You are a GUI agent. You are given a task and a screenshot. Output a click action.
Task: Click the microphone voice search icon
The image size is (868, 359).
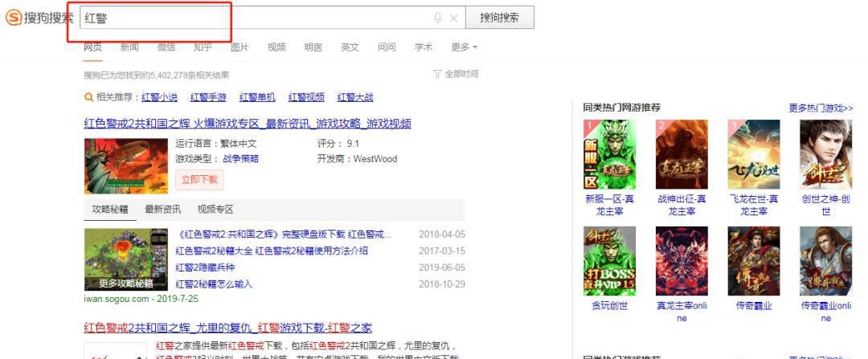tap(437, 18)
